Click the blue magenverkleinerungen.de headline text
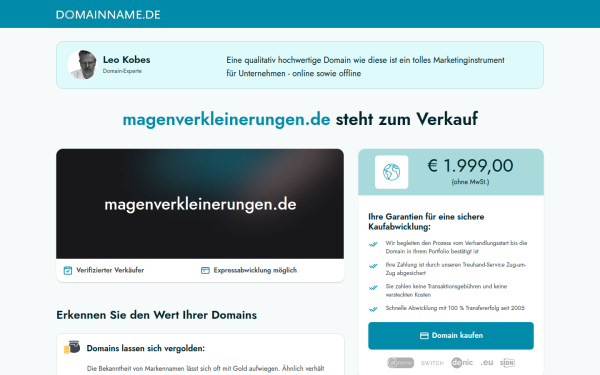The height and width of the screenshot is (375, 600). [226, 119]
